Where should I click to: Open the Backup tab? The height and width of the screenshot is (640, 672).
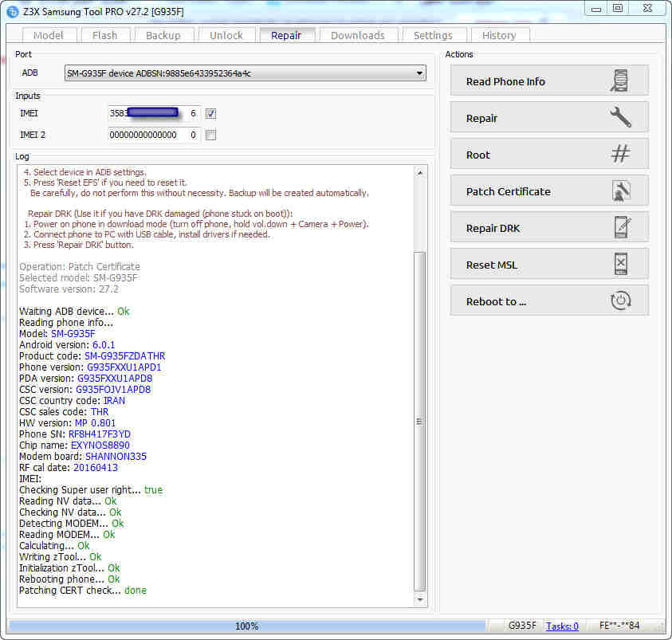(x=163, y=35)
